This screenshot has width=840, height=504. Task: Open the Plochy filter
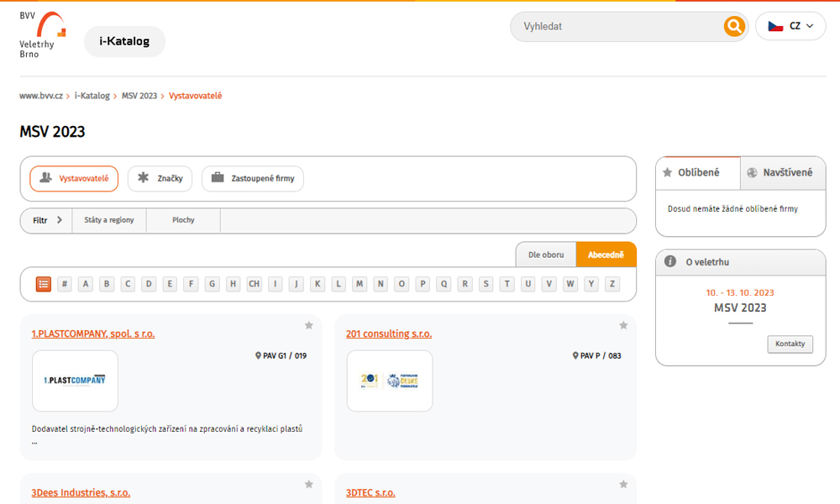pyautogui.click(x=183, y=220)
